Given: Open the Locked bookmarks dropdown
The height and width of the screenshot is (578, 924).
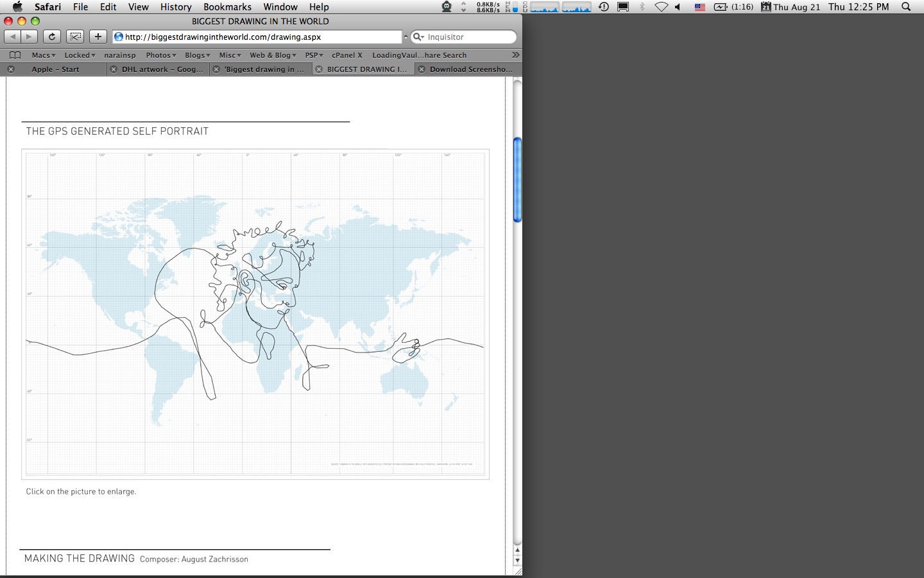Looking at the screenshot, I should (80, 55).
